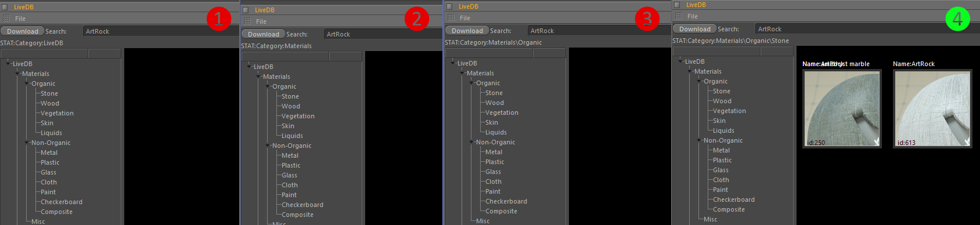Collapse the Non-Organic node in window 3
Image resolution: width=980 pixels, height=225 pixels.
point(471,142)
